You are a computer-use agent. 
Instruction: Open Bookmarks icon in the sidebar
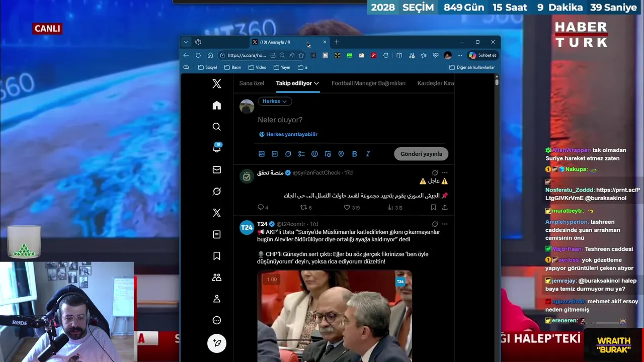(x=217, y=256)
